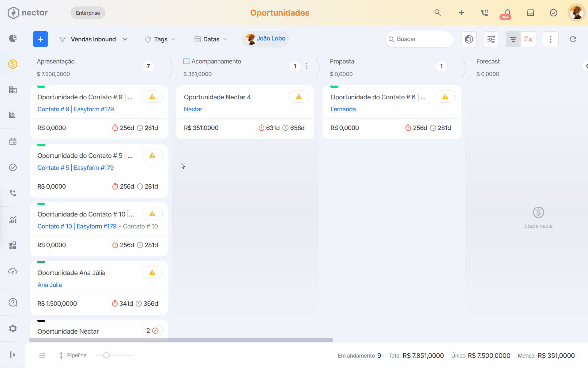Open the help question icon in sidebar
Viewport: 588px width, 368px height.
(x=13, y=303)
